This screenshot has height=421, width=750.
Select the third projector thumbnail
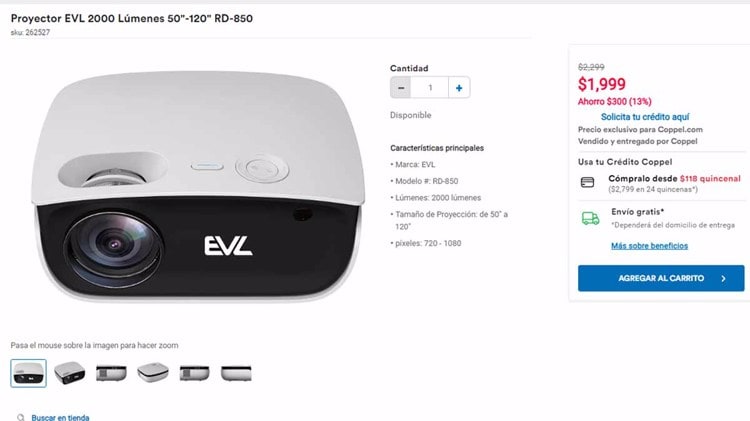click(111, 373)
